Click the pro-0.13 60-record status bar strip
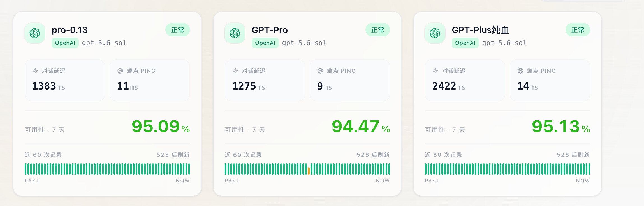 [107, 169]
